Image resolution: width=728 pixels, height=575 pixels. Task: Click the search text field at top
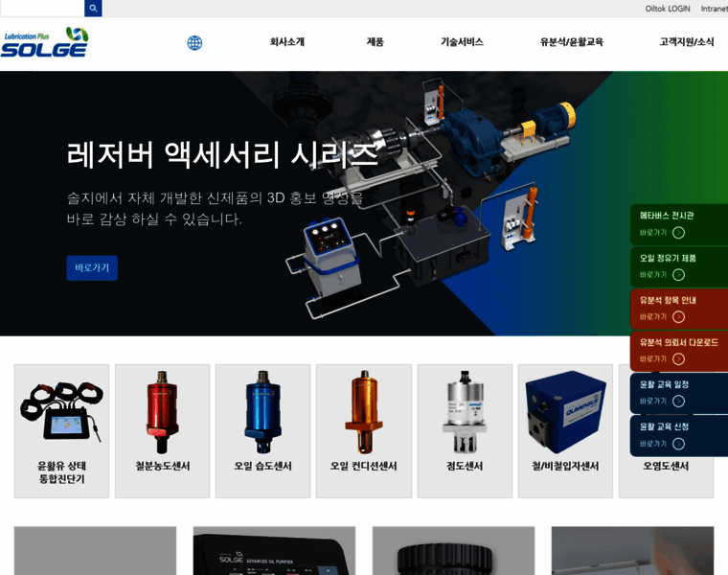pyautogui.click(x=42, y=8)
